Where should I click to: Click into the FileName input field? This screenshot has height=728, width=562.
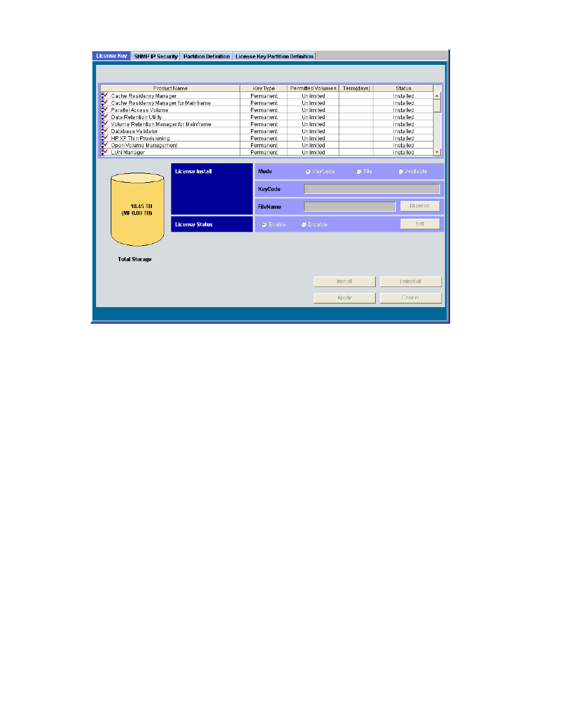pos(350,206)
